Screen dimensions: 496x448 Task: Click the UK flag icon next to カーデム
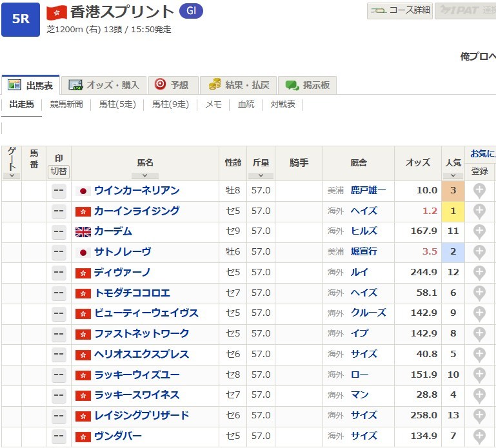tap(83, 231)
